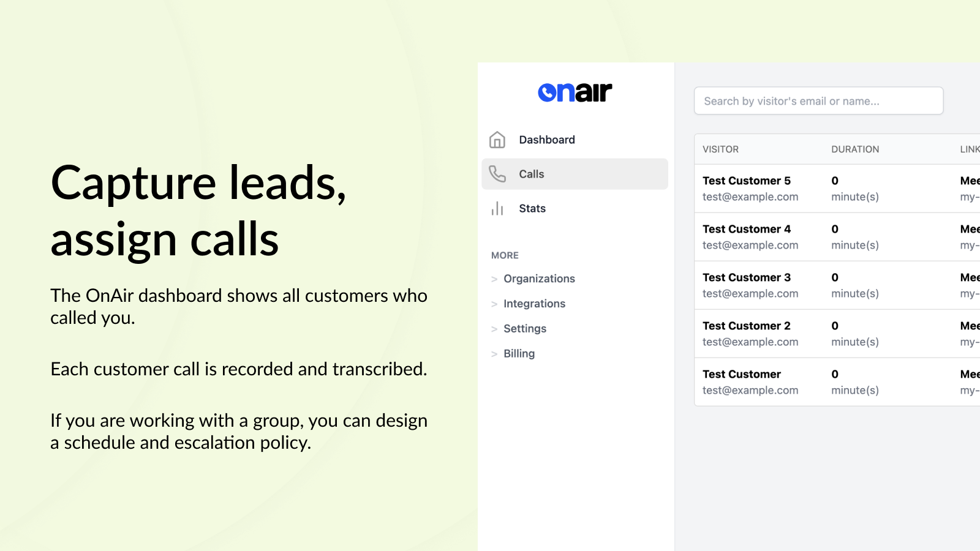
Task: Open Test Customer 5's call record
Action: coord(747,181)
